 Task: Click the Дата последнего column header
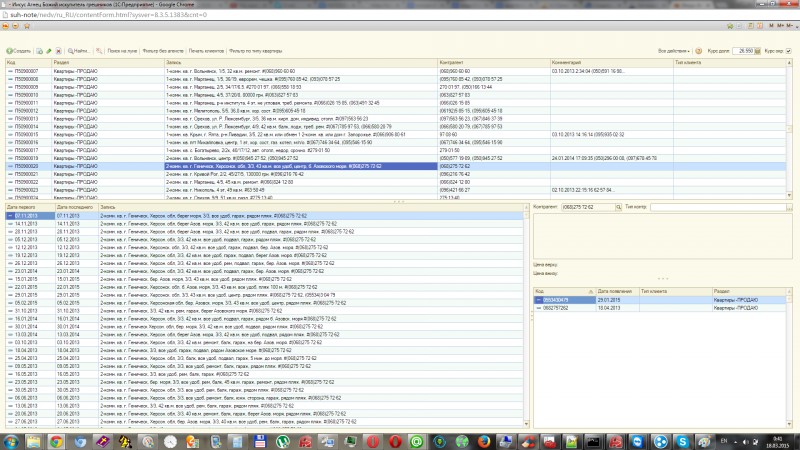(x=77, y=207)
